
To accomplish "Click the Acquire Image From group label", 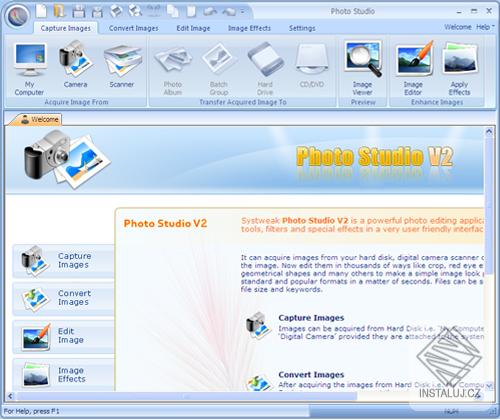I will click(x=76, y=102).
